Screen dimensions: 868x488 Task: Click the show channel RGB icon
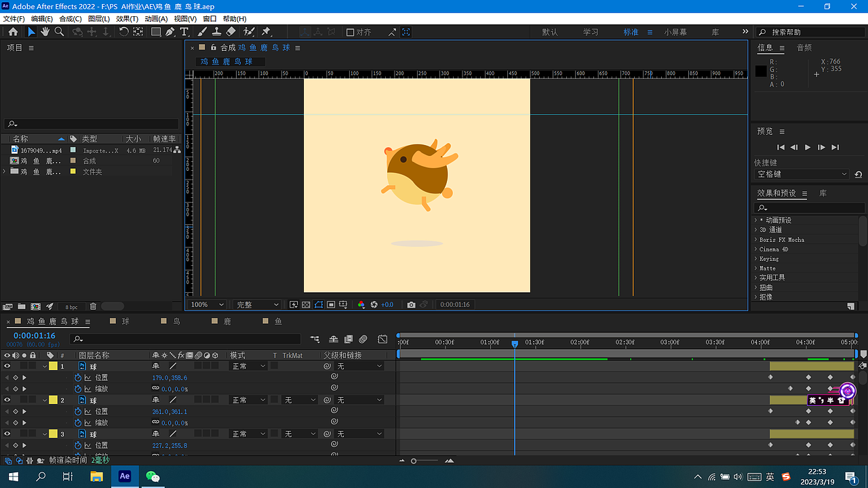pos(361,305)
